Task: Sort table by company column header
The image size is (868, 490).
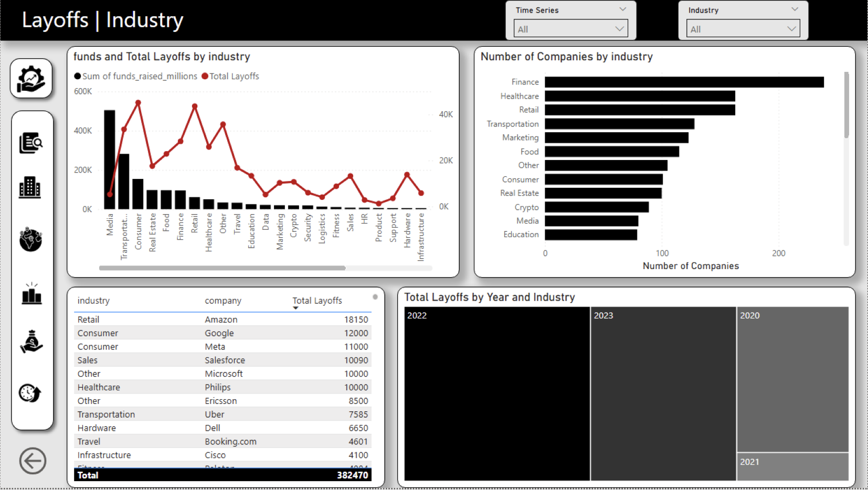Action: point(223,301)
